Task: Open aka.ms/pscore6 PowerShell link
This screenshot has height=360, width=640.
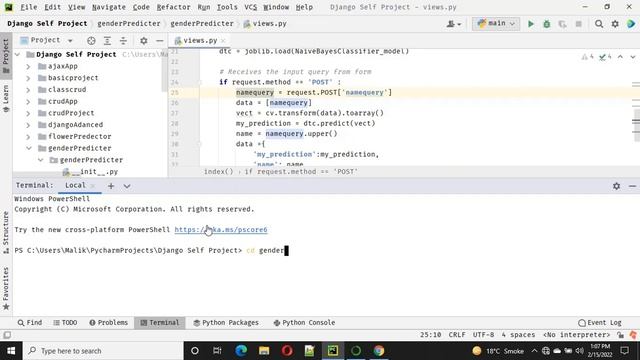Action: (221, 230)
